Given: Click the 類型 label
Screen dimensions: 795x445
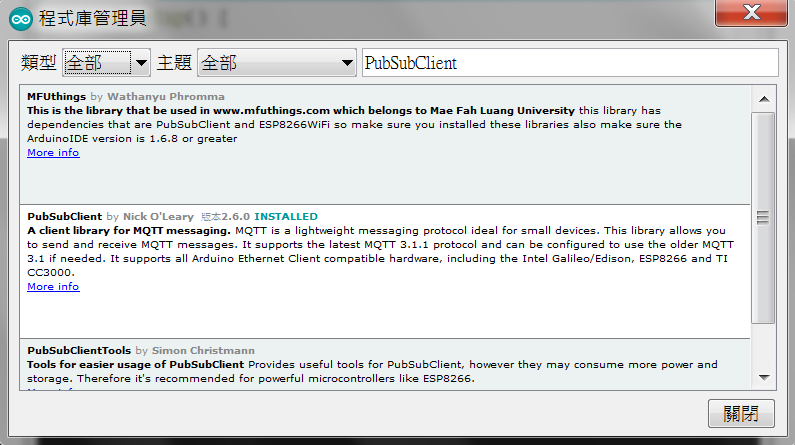Looking at the screenshot, I should 39,63.
